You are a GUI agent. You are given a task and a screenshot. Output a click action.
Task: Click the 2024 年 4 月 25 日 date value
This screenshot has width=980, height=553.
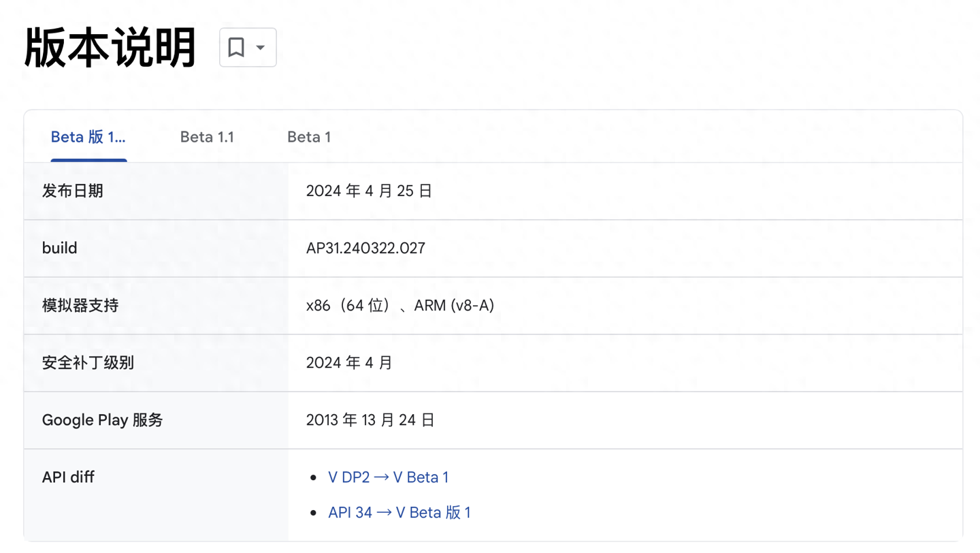(x=369, y=191)
